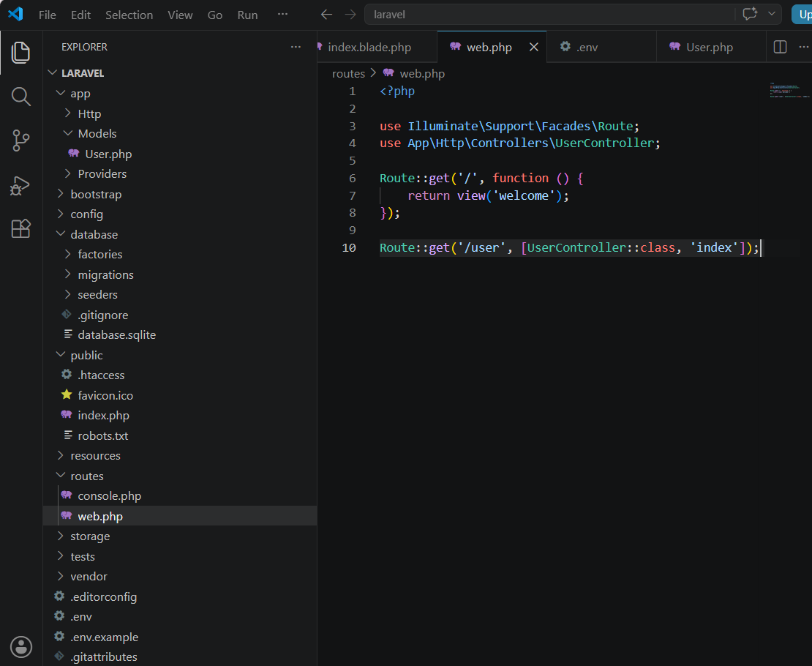Open the Extensions view icon

click(x=20, y=228)
